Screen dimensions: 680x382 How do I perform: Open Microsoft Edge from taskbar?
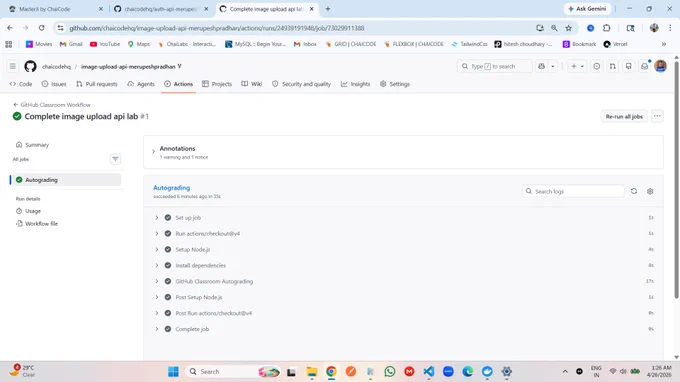coord(468,372)
